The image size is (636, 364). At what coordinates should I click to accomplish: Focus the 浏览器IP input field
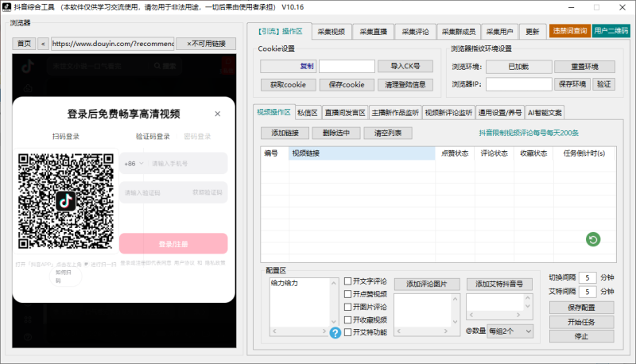coord(519,84)
